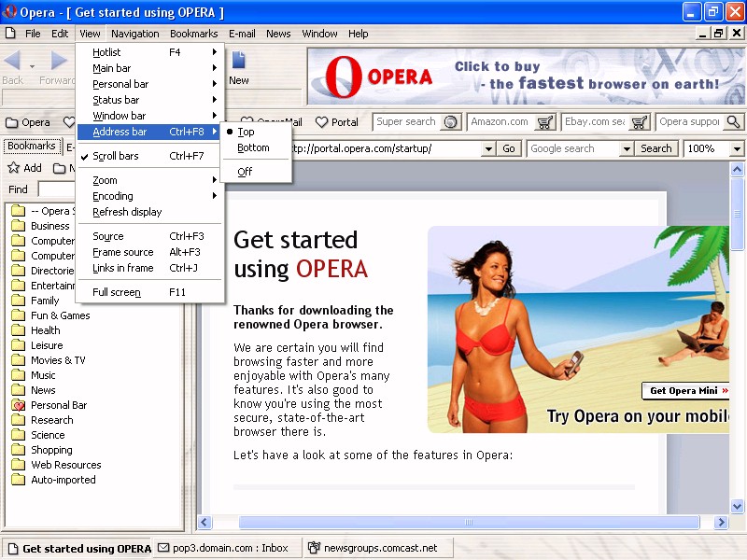
Task: Click the horizontal scrollbar thumb
Action: (469, 522)
